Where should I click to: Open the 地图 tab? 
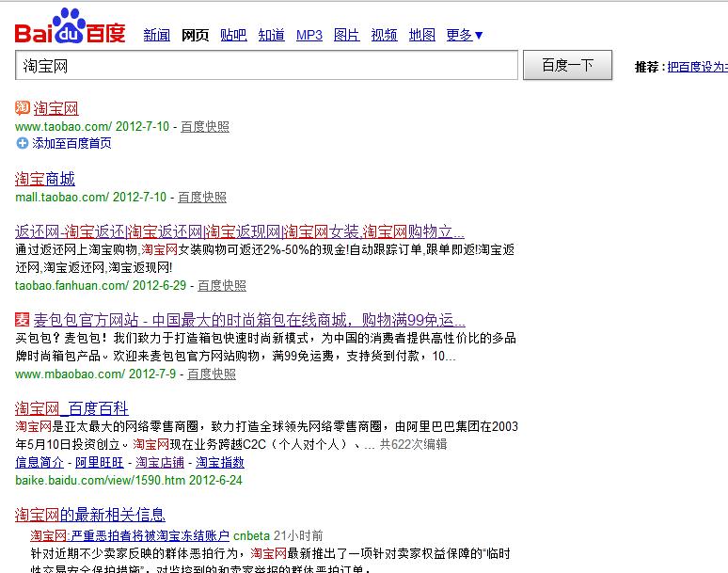(422, 35)
